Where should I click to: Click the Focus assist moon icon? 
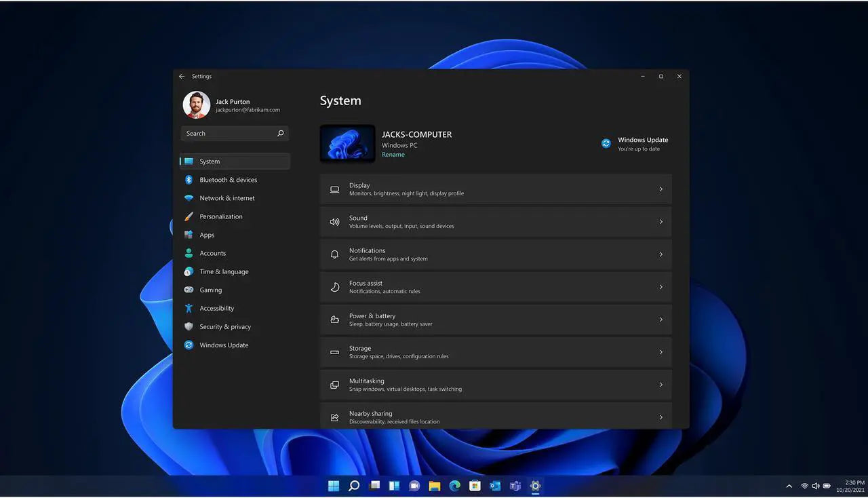pos(334,287)
